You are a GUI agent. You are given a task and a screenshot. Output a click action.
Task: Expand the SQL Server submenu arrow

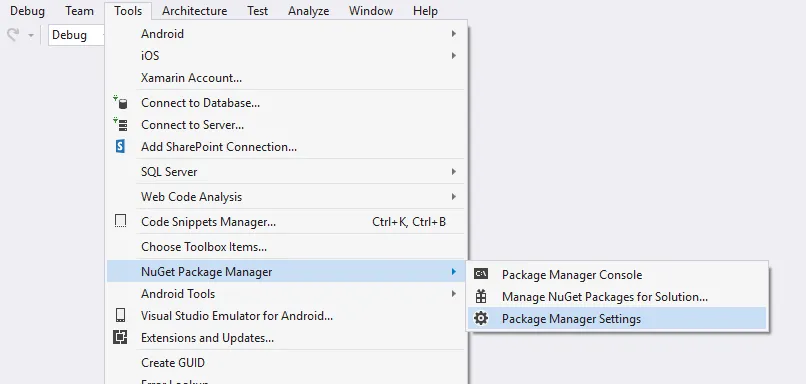(453, 172)
